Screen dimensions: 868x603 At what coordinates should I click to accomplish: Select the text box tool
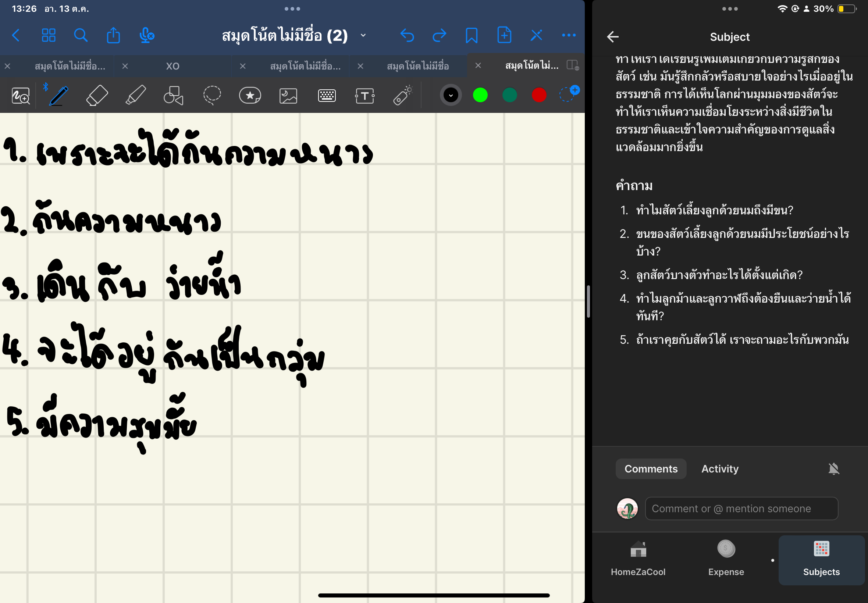coord(364,95)
